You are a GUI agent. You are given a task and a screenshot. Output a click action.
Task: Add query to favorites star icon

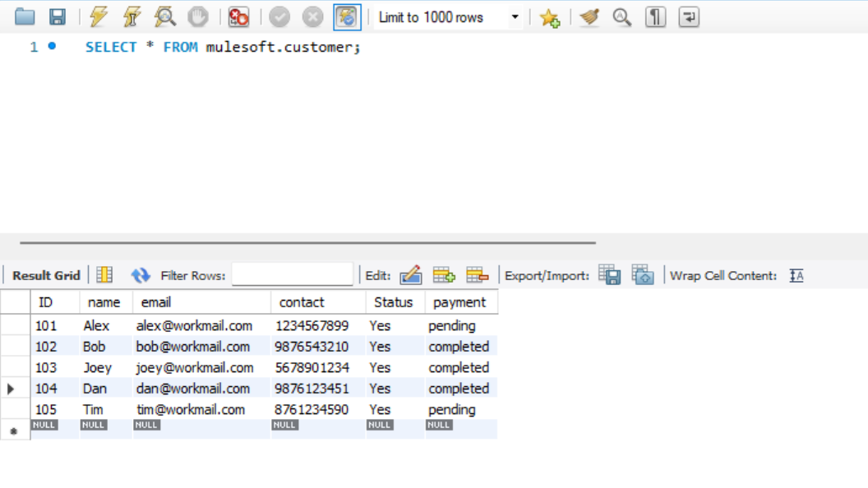coord(549,17)
